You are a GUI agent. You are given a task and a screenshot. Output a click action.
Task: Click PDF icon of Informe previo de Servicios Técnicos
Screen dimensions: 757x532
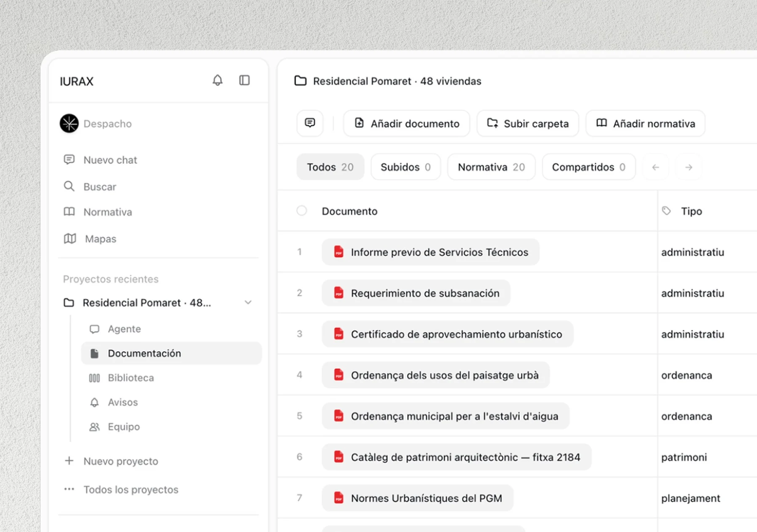(339, 252)
